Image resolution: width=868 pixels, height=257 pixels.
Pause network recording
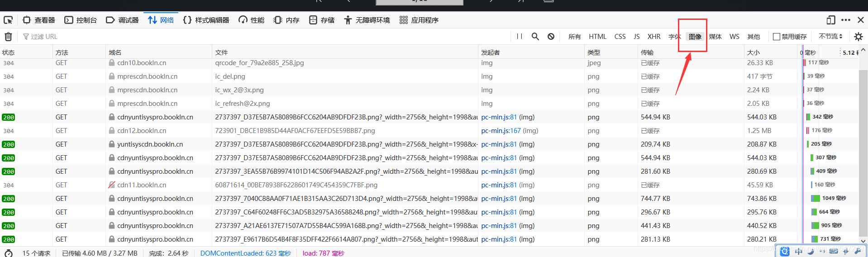(x=520, y=36)
